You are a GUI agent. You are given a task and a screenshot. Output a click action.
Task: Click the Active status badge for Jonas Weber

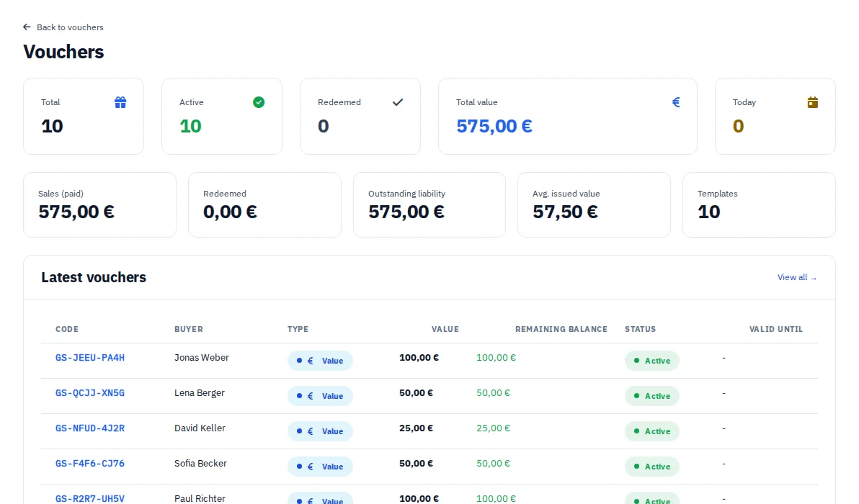point(652,361)
